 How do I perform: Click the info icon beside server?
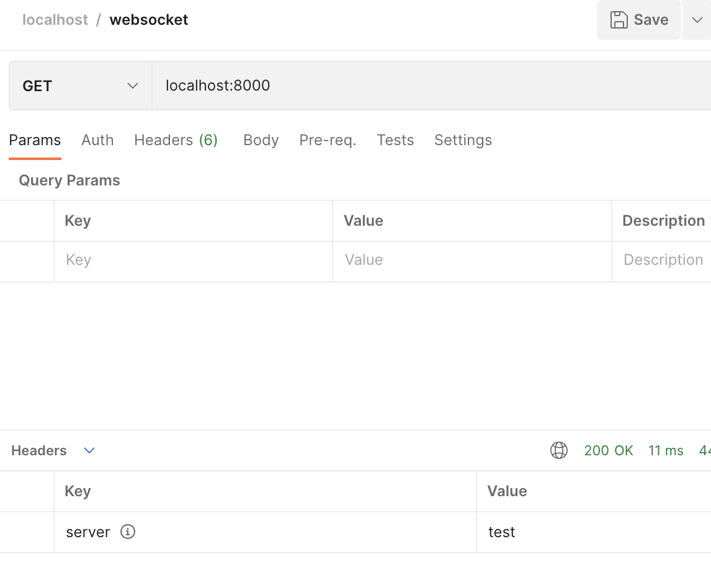click(128, 532)
